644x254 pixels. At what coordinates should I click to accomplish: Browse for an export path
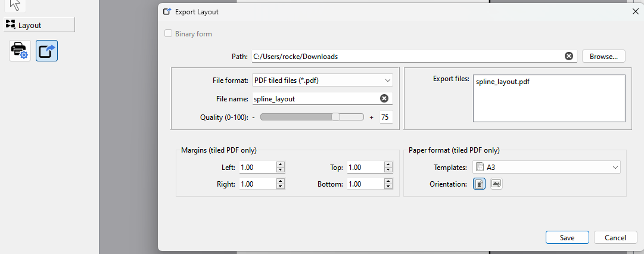pos(603,57)
